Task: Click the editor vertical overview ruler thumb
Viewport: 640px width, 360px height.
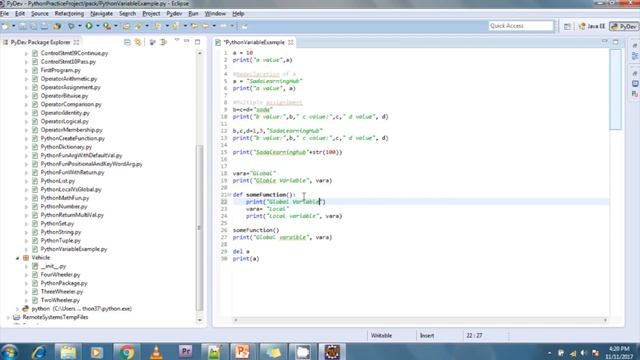Action: (615, 90)
